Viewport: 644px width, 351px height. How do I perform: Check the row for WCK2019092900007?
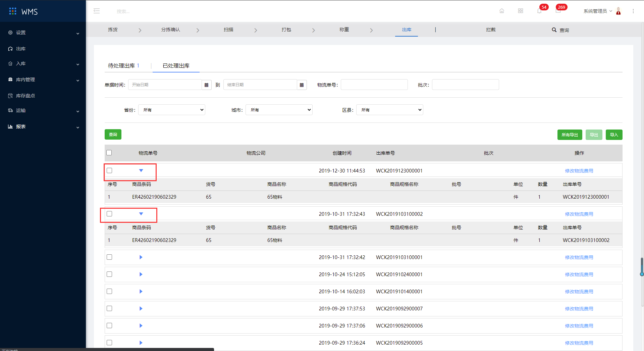coord(109,308)
